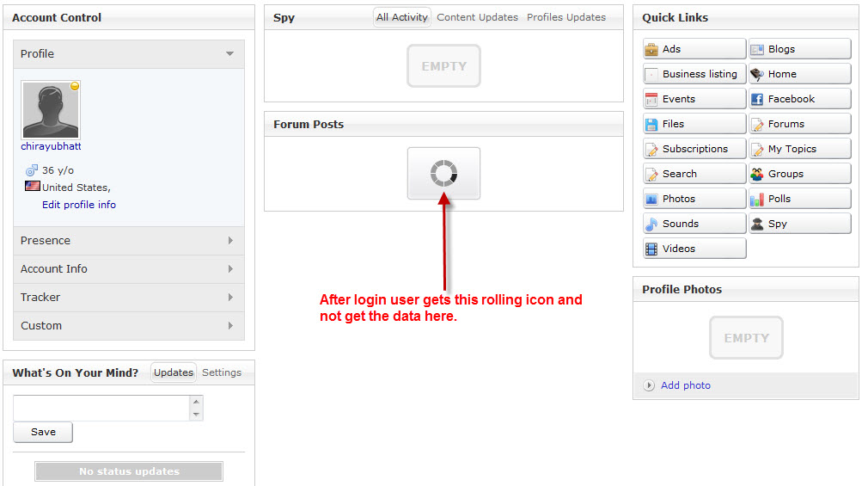Click the Business listing icon
This screenshot has width=868, height=486.
click(x=651, y=74)
